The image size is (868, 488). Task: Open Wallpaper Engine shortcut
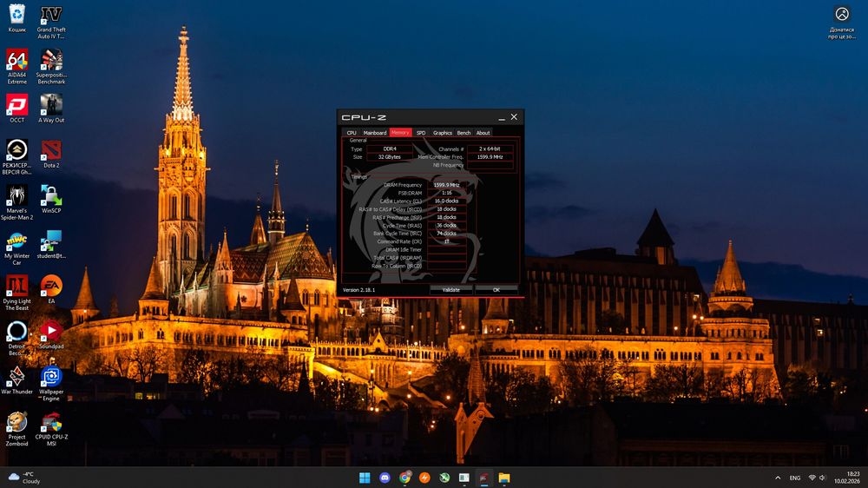(x=51, y=384)
